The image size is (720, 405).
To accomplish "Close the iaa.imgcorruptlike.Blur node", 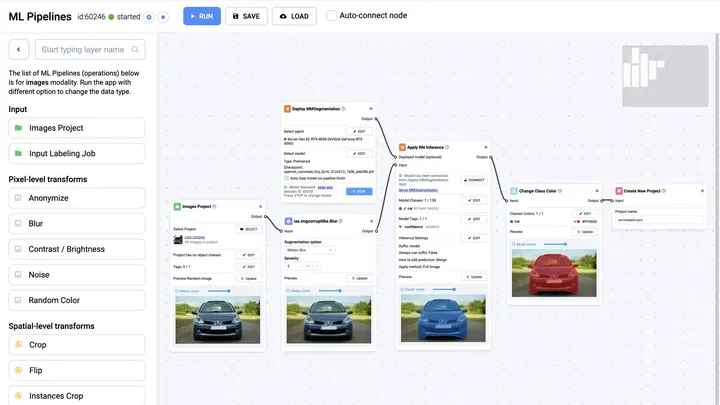I will coord(371,221).
